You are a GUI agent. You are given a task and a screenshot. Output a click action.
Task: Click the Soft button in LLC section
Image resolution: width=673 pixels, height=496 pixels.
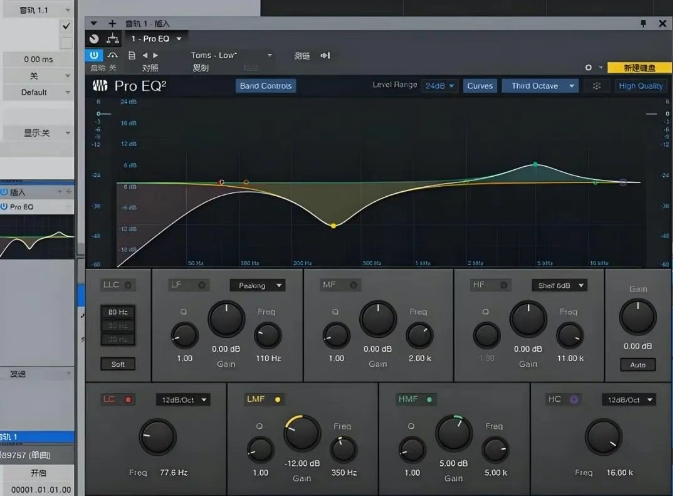pos(118,364)
